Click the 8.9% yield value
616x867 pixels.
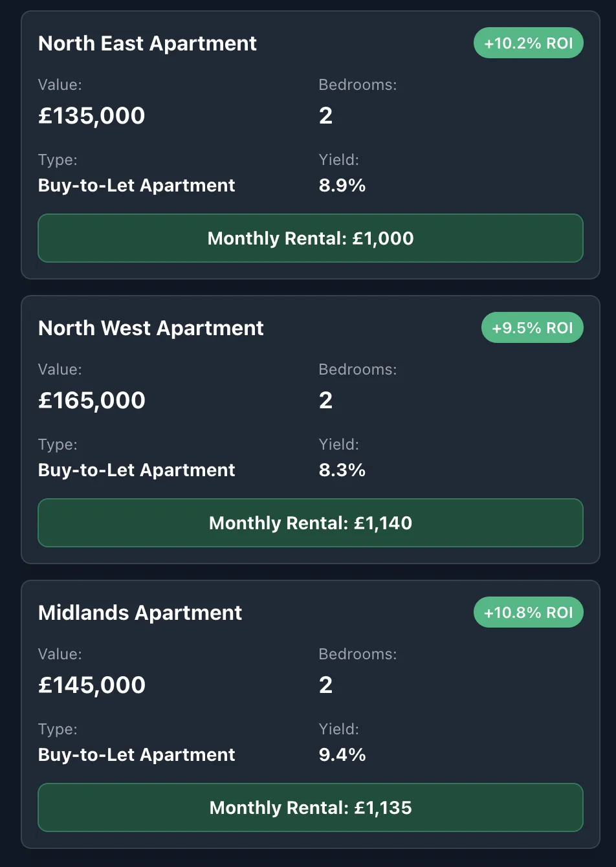pyautogui.click(x=342, y=186)
